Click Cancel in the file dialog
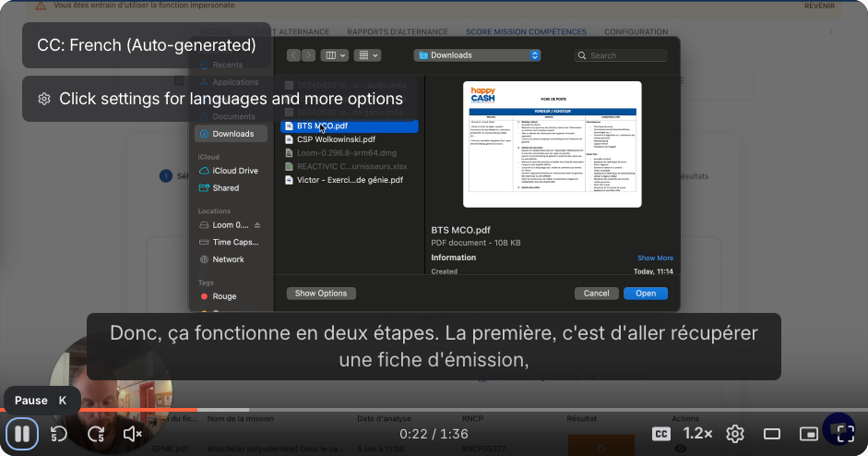The height and width of the screenshot is (456, 868). point(596,294)
